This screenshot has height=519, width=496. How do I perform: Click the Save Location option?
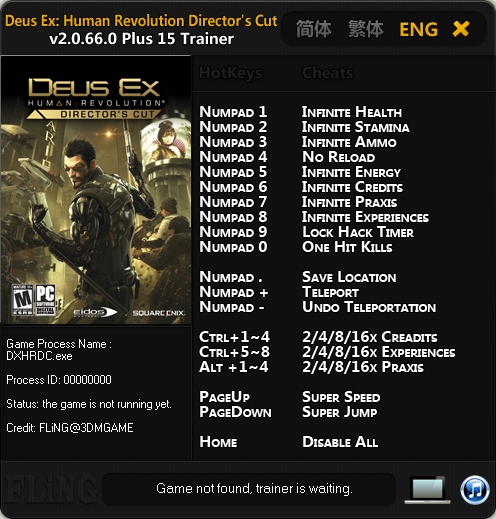click(x=349, y=277)
